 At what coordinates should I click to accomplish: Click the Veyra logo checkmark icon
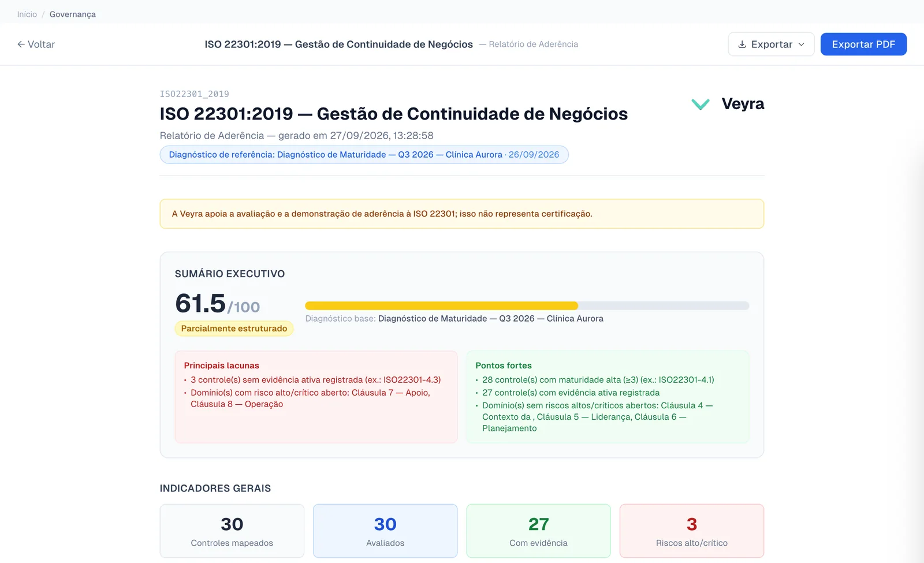pyautogui.click(x=701, y=104)
